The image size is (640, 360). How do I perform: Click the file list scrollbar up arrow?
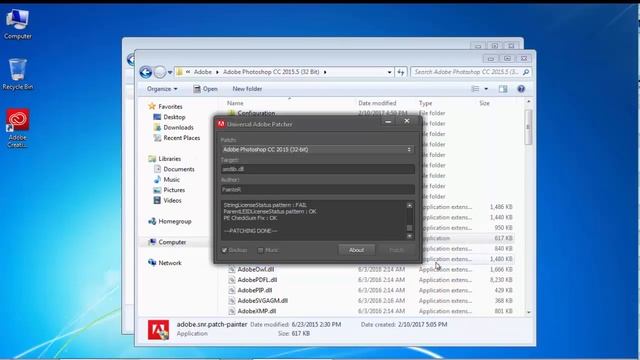pos(529,101)
